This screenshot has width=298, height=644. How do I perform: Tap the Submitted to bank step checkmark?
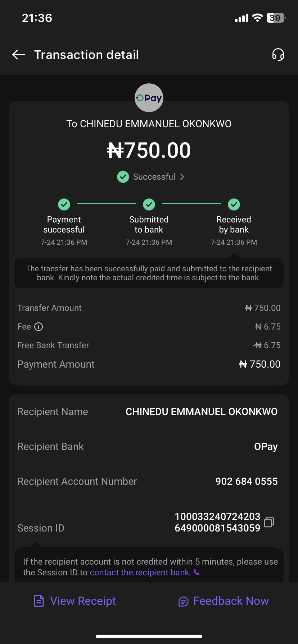pyautogui.click(x=149, y=204)
